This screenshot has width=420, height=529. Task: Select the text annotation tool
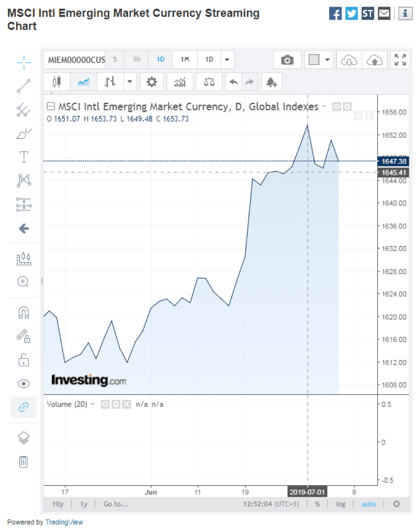tap(24, 157)
